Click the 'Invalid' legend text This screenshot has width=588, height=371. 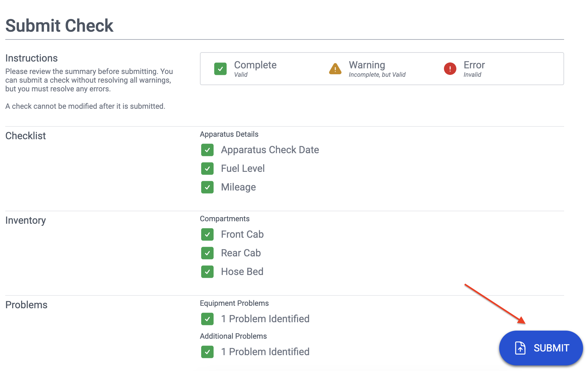pos(472,75)
